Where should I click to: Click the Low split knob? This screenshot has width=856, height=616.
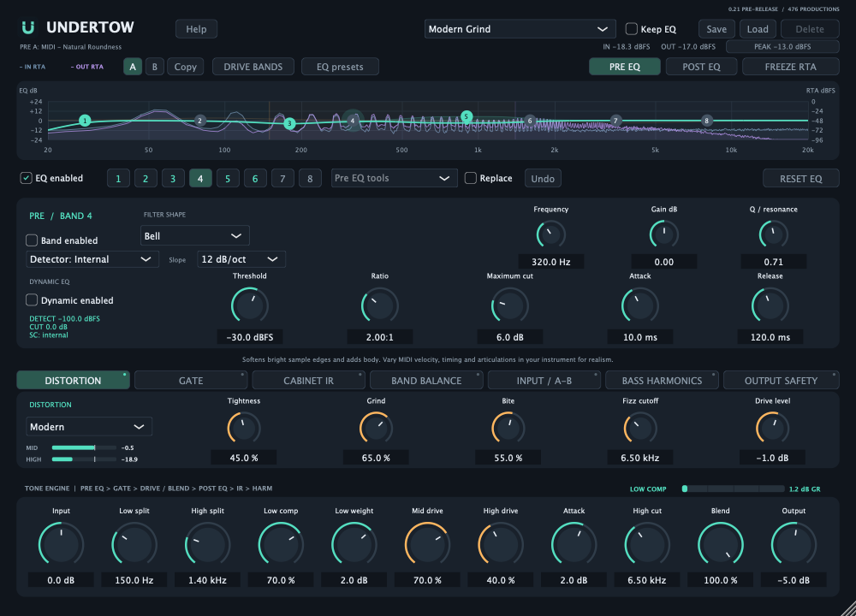pos(134,544)
